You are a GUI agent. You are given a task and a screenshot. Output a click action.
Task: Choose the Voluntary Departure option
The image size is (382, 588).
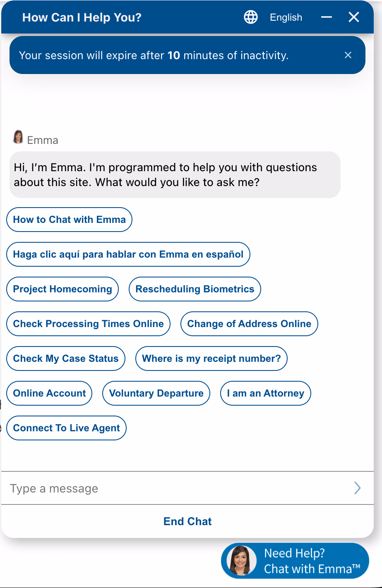pos(156,393)
